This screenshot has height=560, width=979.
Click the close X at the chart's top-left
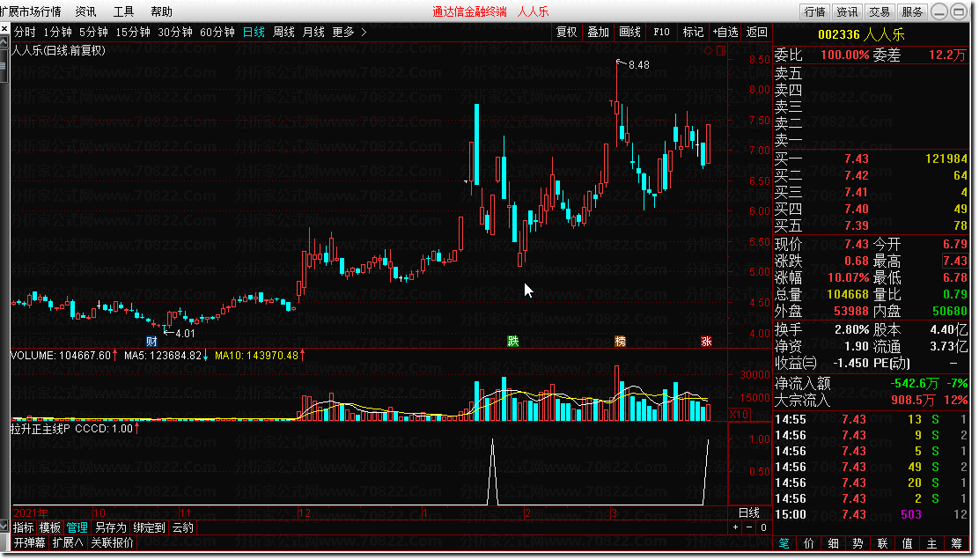(4, 29)
